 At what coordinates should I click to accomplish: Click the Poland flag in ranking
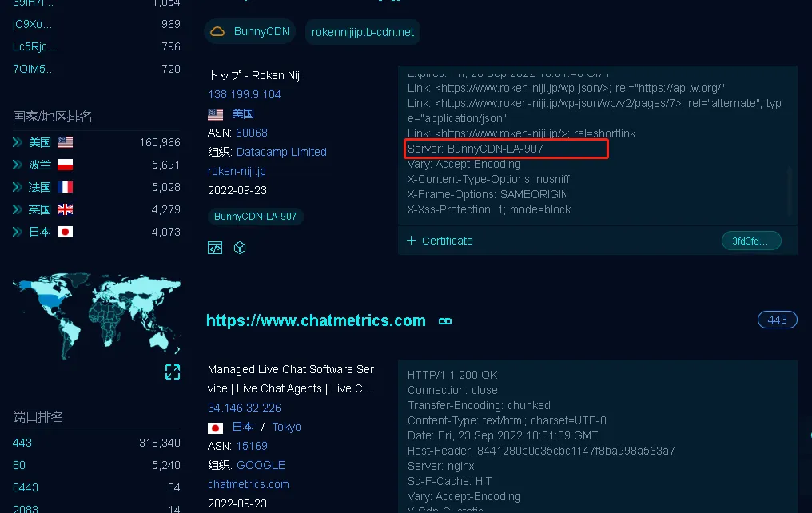click(x=66, y=165)
